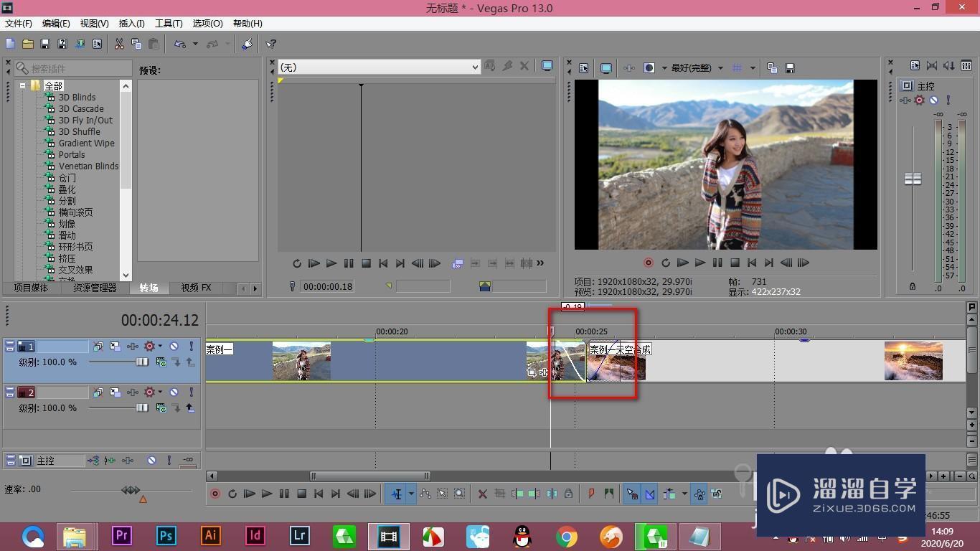
Task: Open the video preview external monitor icon
Action: (606, 68)
